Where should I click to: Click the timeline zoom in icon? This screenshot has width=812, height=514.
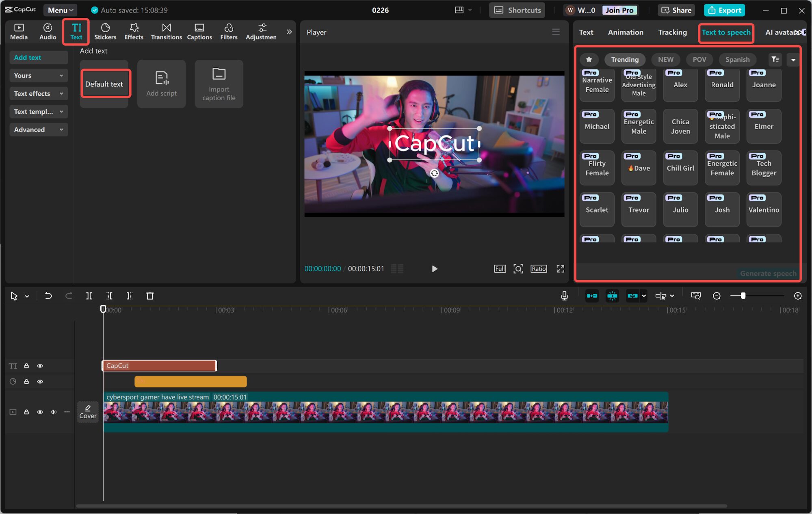click(798, 296)
